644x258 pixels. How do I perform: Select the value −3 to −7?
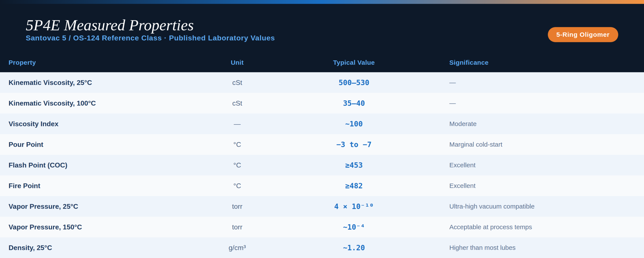(x=354, y=145)
